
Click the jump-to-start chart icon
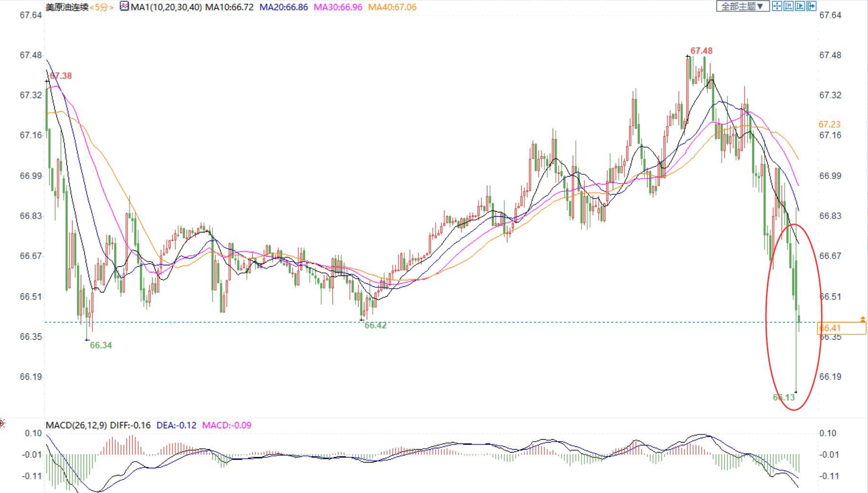(x=788, y=6)
